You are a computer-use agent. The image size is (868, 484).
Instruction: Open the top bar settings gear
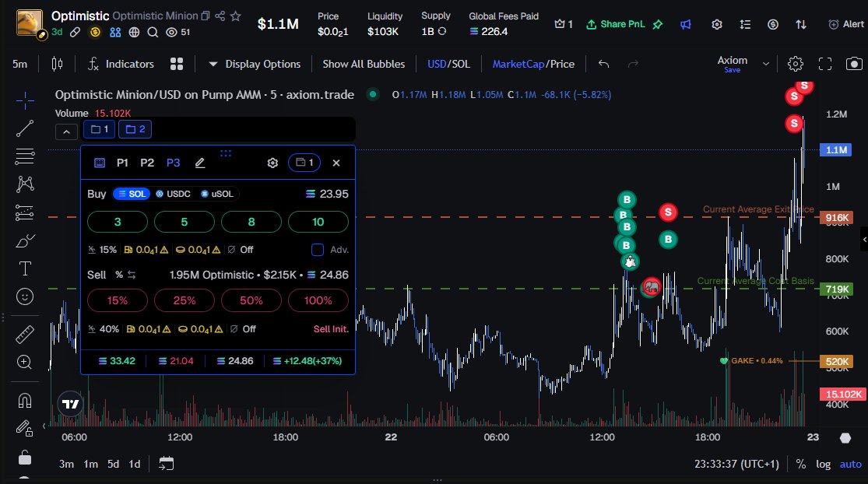click(x=717, y=24)
